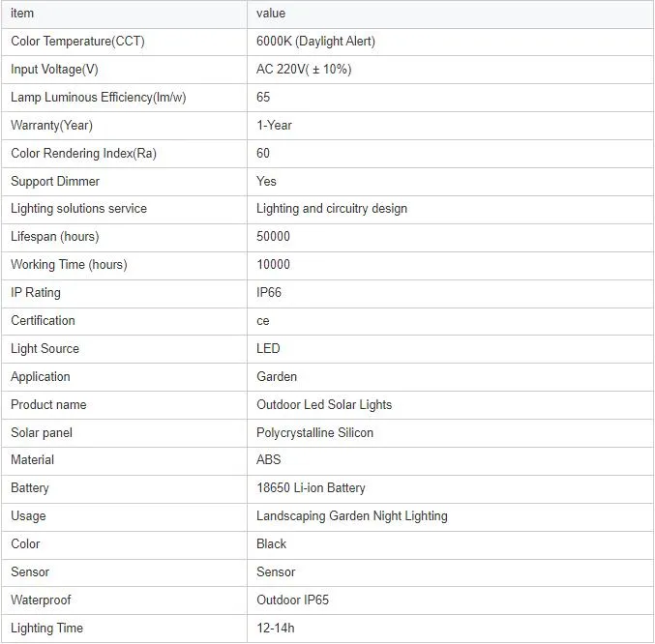This screenshot has height=644, width=655.
Task: Click the 'value' header cell
Action: tap(271, 14)
